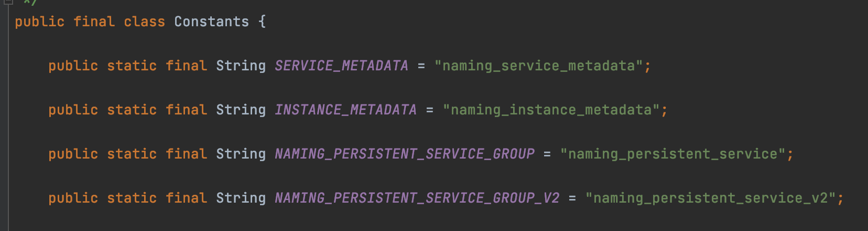Click the "naming_persistent_service" string without v2
868x231 pixels.
pyautogui.click(x=672, y=154)
